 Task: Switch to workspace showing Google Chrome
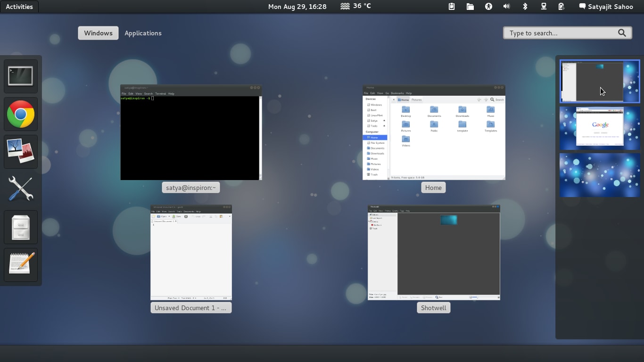pos(600,128)
